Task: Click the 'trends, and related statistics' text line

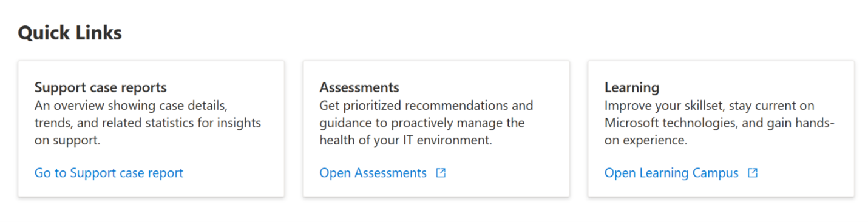Action: click(x=147, y=123)
